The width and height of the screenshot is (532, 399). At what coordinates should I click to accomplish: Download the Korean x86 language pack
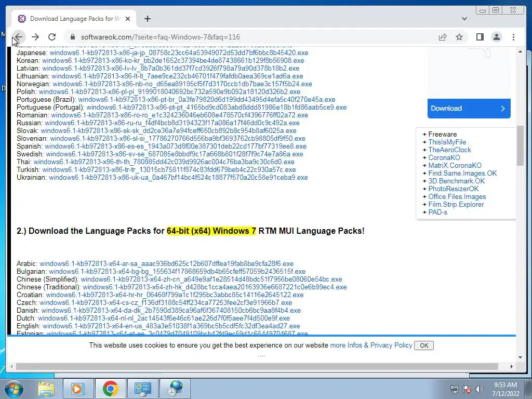click(x=173, y=61)
